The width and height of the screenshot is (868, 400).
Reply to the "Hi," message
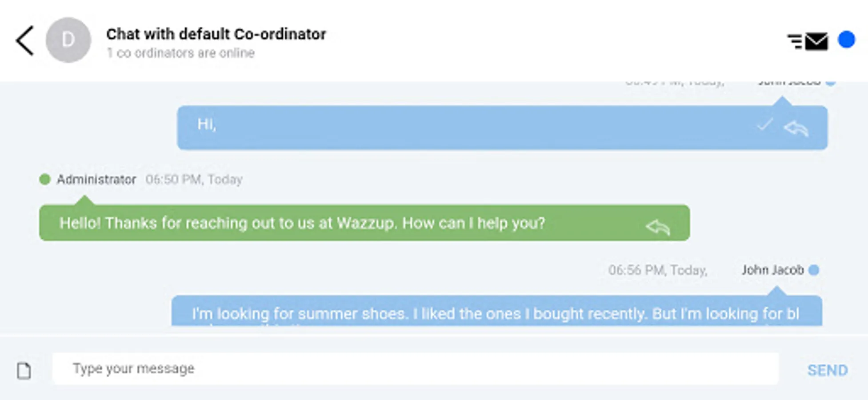point(796,128)
